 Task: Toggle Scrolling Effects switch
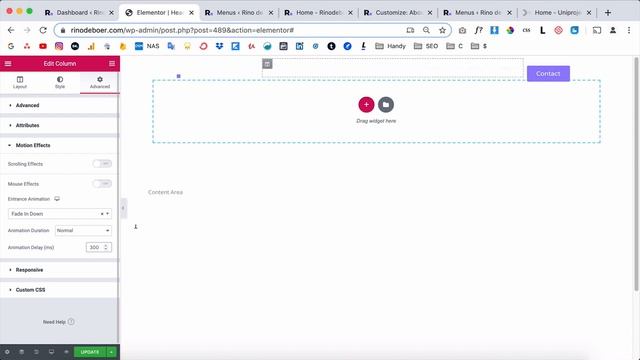[102, 164]
